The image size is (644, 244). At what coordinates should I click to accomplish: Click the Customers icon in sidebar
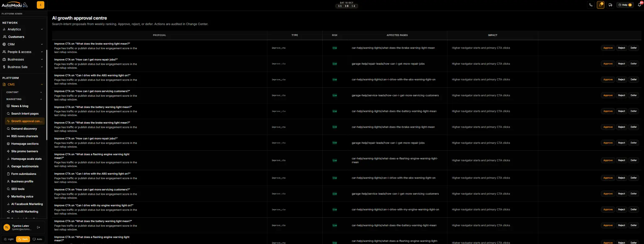4,37
